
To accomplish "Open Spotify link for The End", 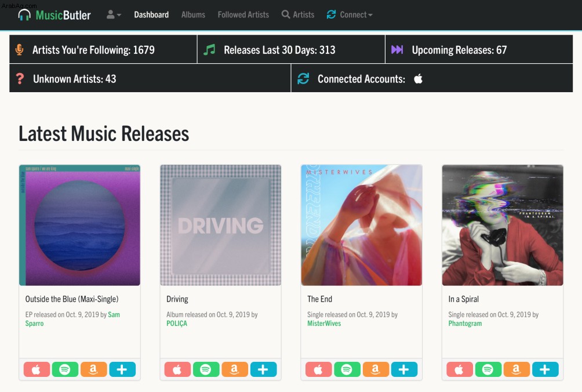I will click(347, 369).
